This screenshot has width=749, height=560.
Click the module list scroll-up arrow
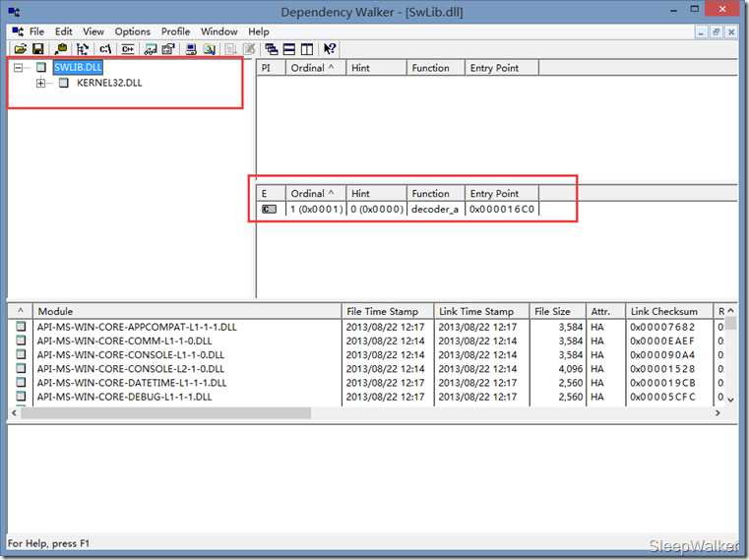pos(731,311)
